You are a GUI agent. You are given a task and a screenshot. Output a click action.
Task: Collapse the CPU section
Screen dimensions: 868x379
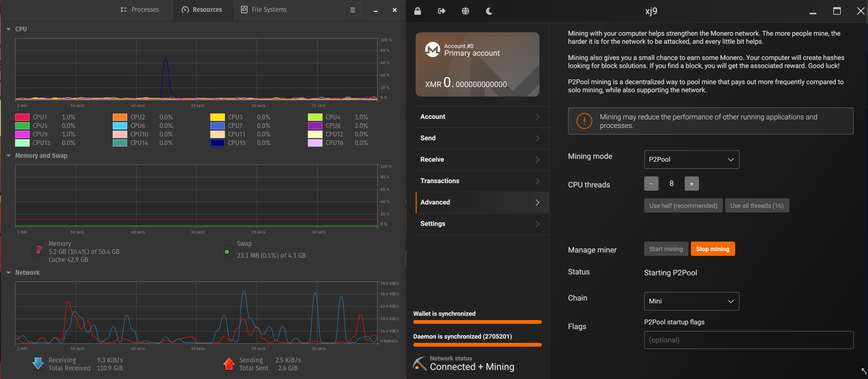point(9,29)
